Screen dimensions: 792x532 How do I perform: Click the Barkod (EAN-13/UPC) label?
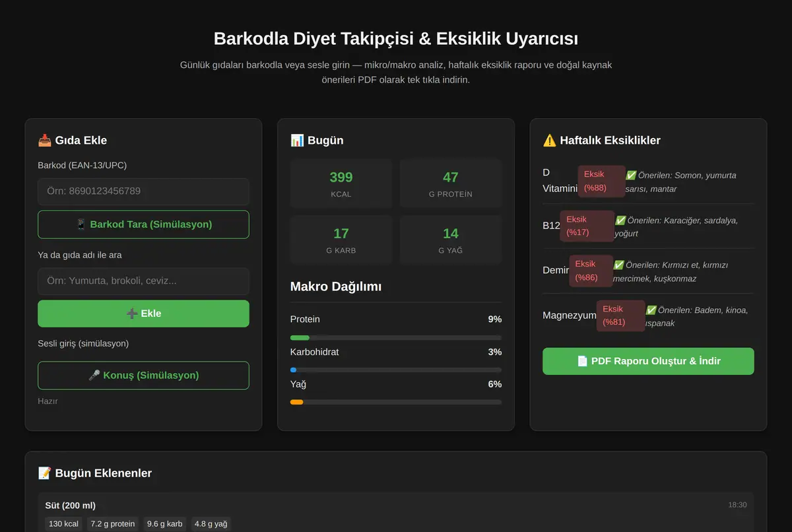coord(82,165)
